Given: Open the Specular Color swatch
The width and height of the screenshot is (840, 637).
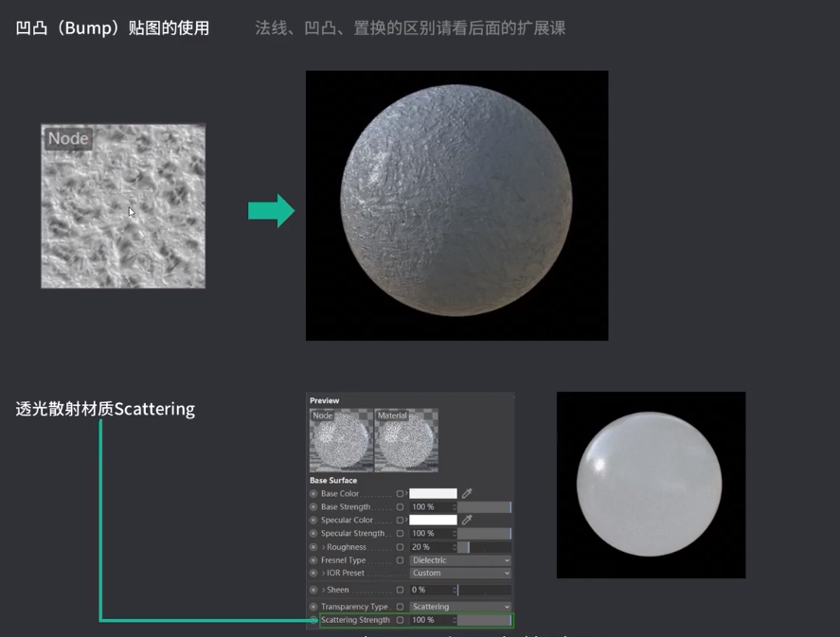Looking at the screenshot, I should click(433, 520).
